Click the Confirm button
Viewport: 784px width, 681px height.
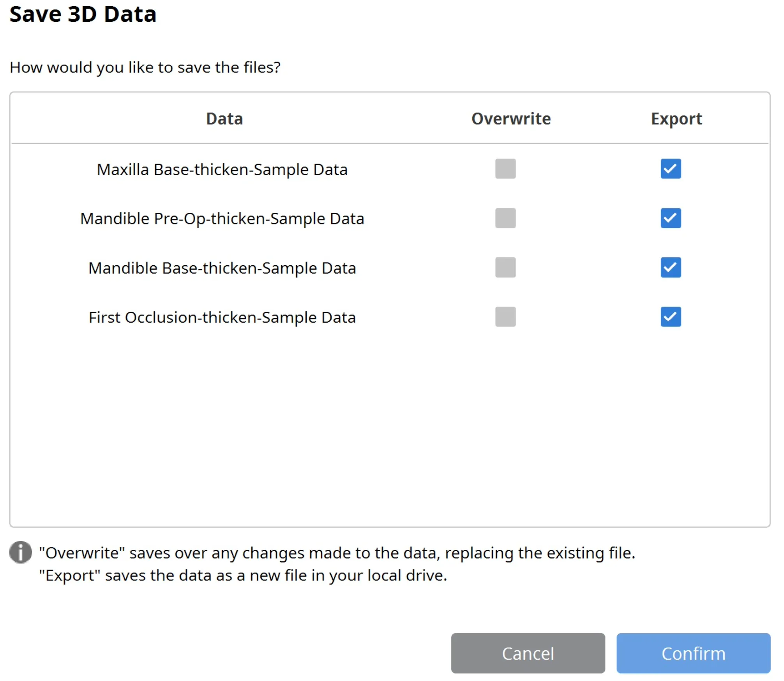point(693,653)
